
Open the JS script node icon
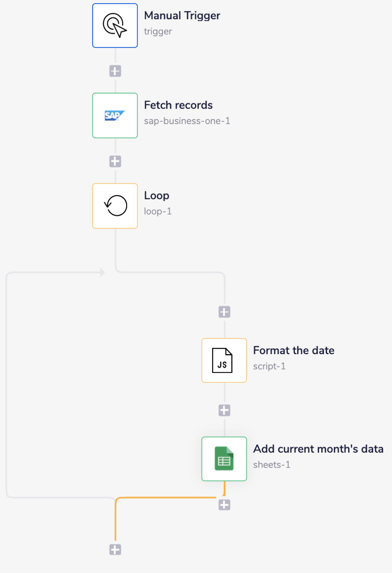[x=224, y=360]
